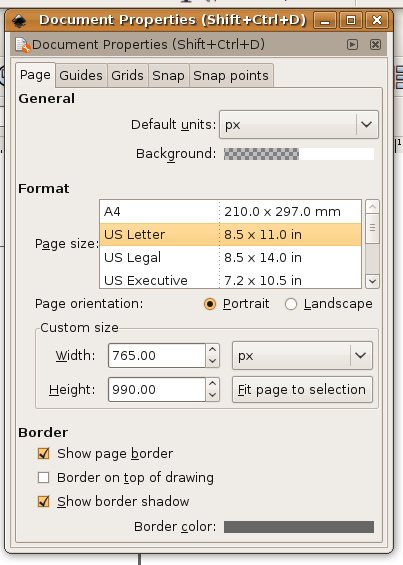
Task: Click the Inkscape logo in title bar
Action: pyautogui.click(x=19, y=21)
